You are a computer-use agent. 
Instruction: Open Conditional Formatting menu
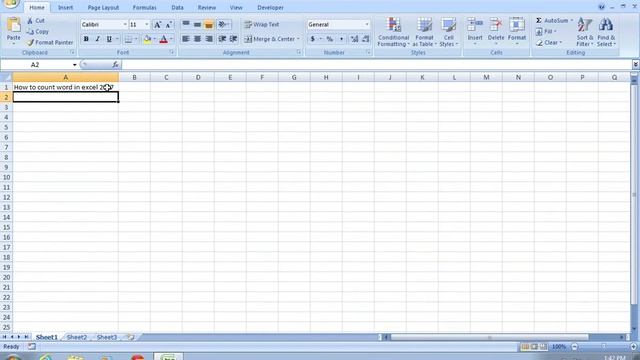[393, 32]
